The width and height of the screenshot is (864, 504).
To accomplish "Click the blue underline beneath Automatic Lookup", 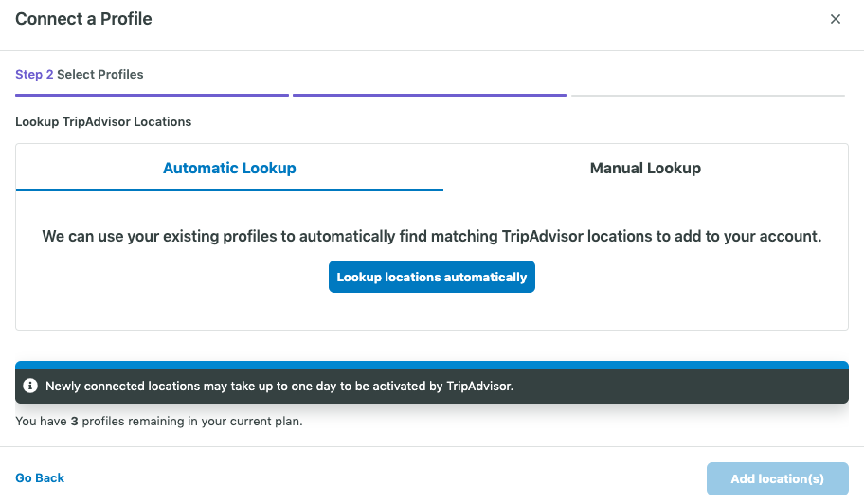I will coord(229,190).
